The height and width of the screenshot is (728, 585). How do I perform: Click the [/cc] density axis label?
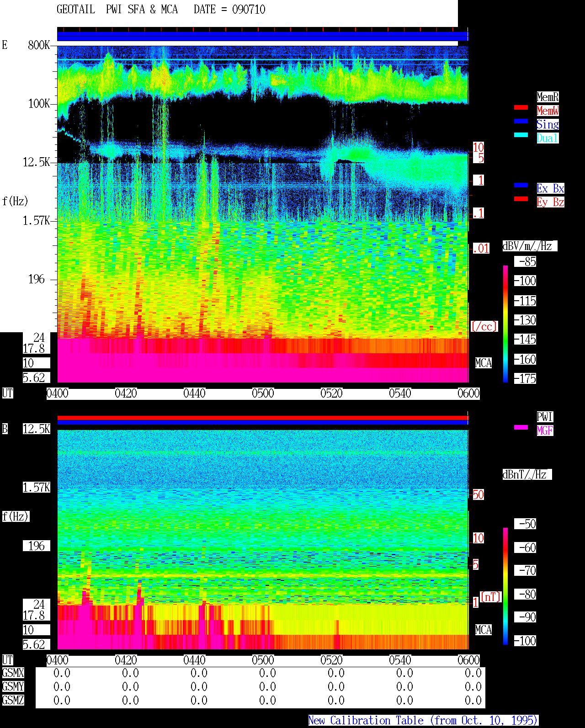click(484, 326)
